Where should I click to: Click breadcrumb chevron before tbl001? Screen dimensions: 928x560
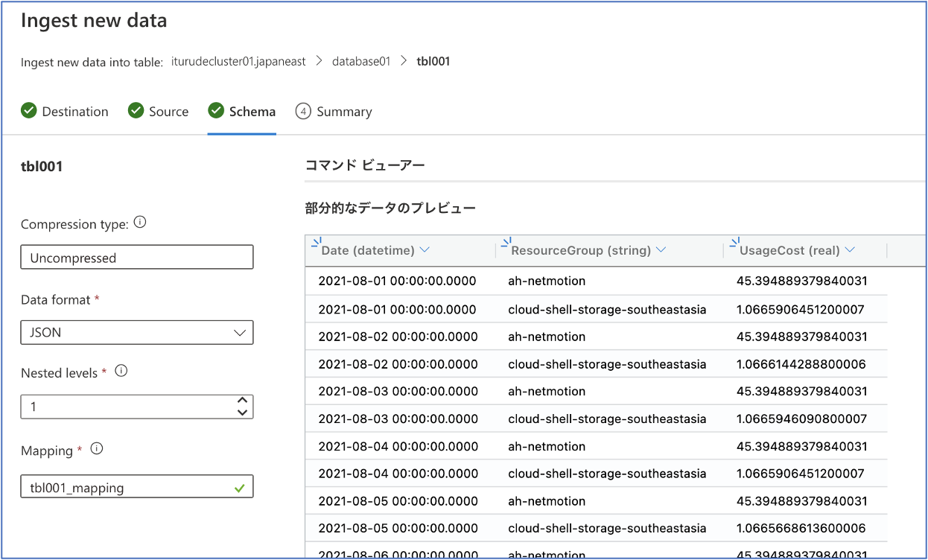tap(404, 62)
